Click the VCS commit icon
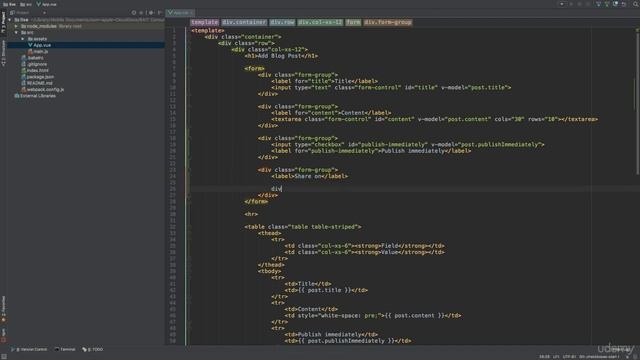640x360 pixels. 607,4
